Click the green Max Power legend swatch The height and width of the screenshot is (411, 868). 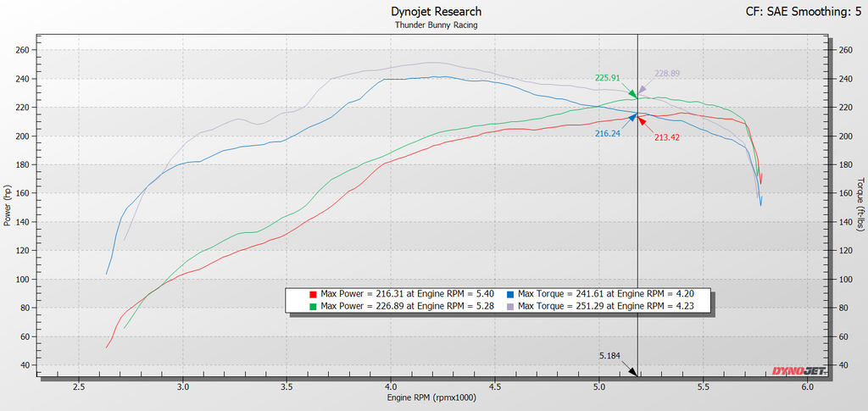[x=313, y=306]
